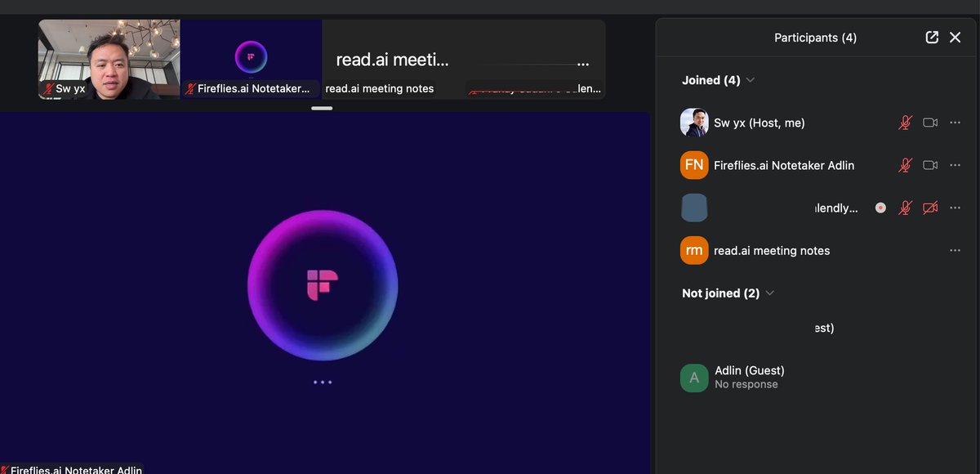Collapse the Not joined (2) section
This screenshot has height=474, width=980.
coord(769,293)
